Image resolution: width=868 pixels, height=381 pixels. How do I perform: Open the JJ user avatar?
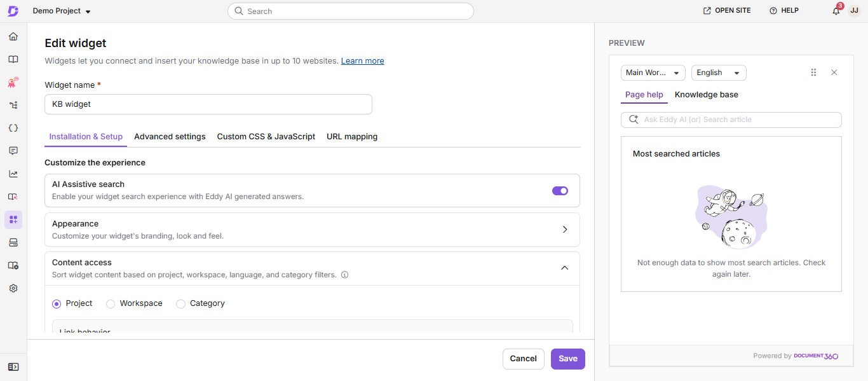pyautogui.click(x=855, y=11)
